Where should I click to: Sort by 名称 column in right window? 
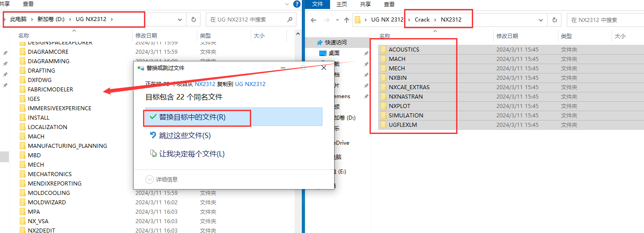384,36
